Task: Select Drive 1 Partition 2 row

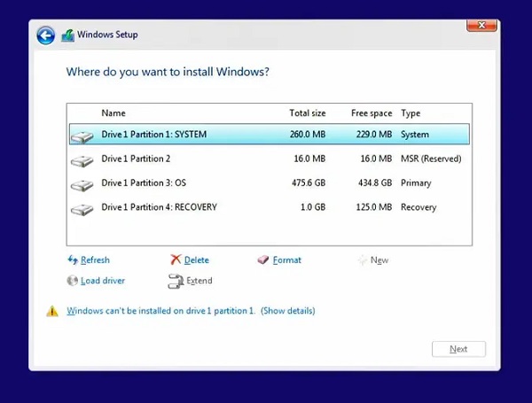Action: point(270,159)
